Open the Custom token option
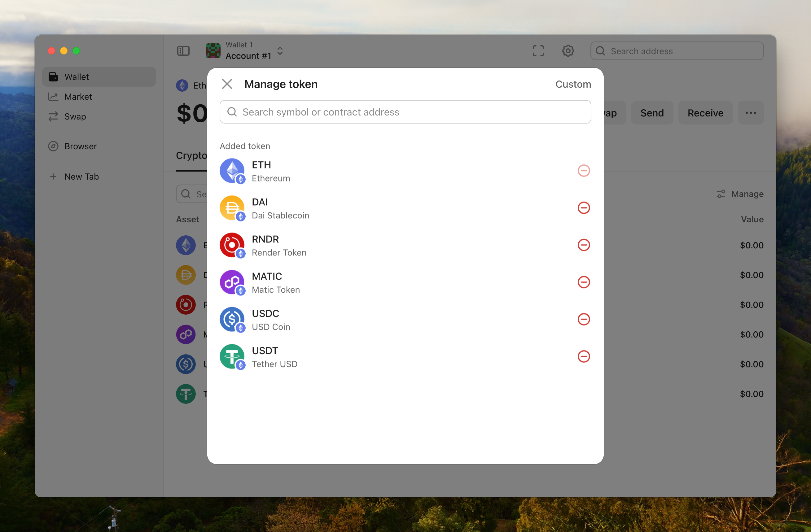 point(573,84)
